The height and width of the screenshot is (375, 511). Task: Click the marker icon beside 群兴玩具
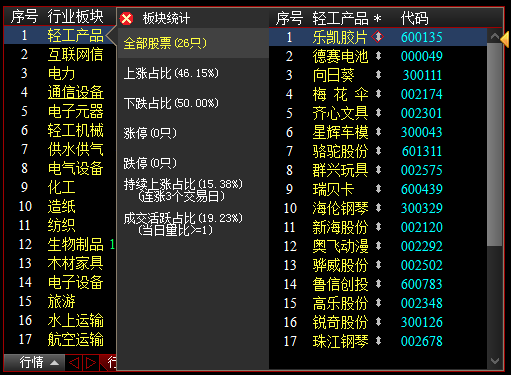(x=378, y=170)
